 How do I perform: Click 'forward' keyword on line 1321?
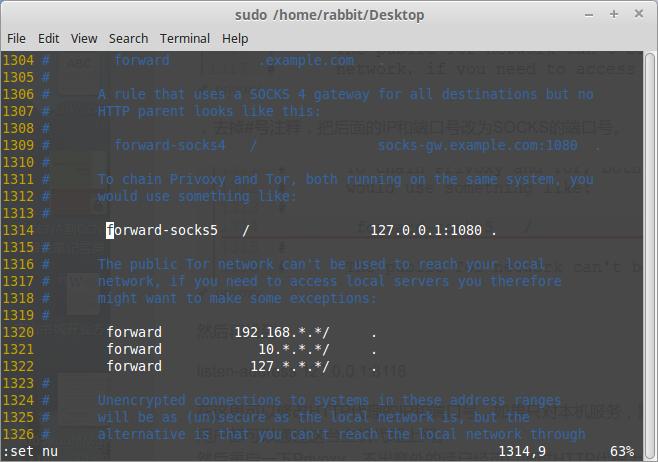pyautogui.click(x=134, y=349)
